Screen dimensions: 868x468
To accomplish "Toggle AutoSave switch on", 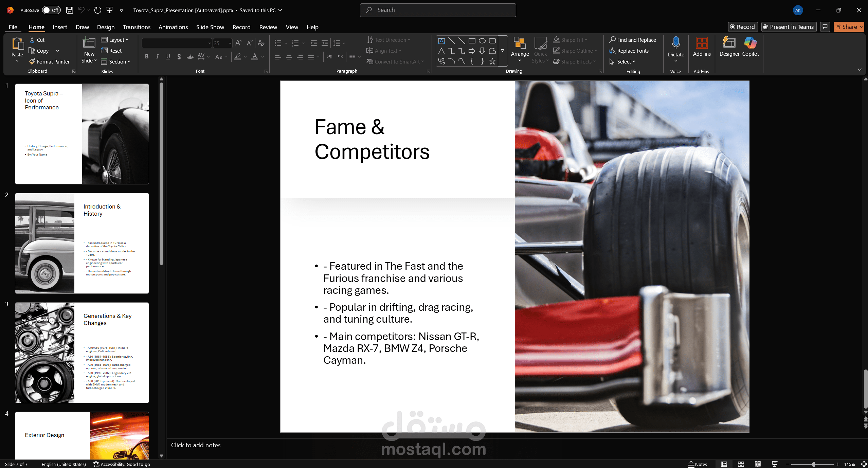I will tap(51, 10).
